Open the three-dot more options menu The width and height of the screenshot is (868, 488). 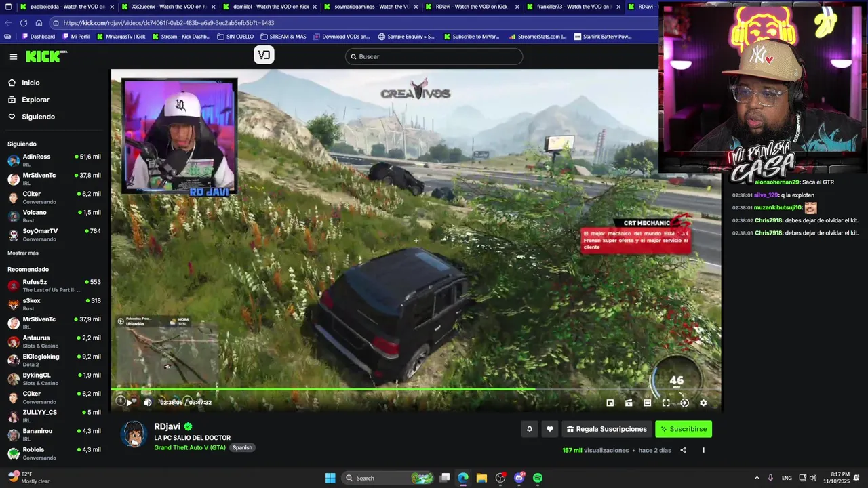pyautogui.click(x=703, y=450)
